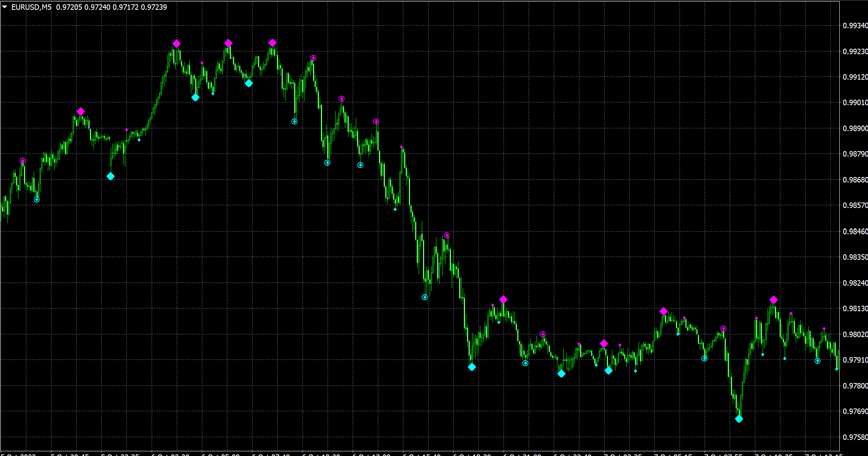Click the 0.97580 price scale label
Viewport: 868px width, 456px height.
(x=855, y=438)
